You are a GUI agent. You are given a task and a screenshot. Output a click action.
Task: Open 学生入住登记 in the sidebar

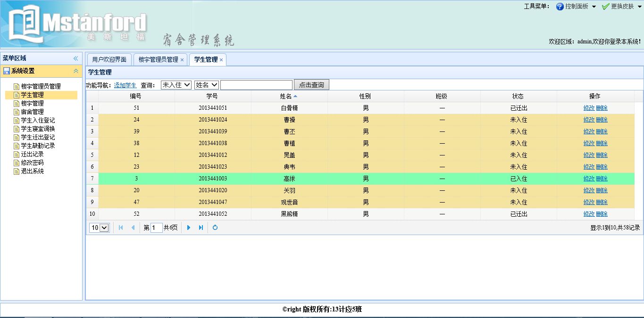pos(38,120)
